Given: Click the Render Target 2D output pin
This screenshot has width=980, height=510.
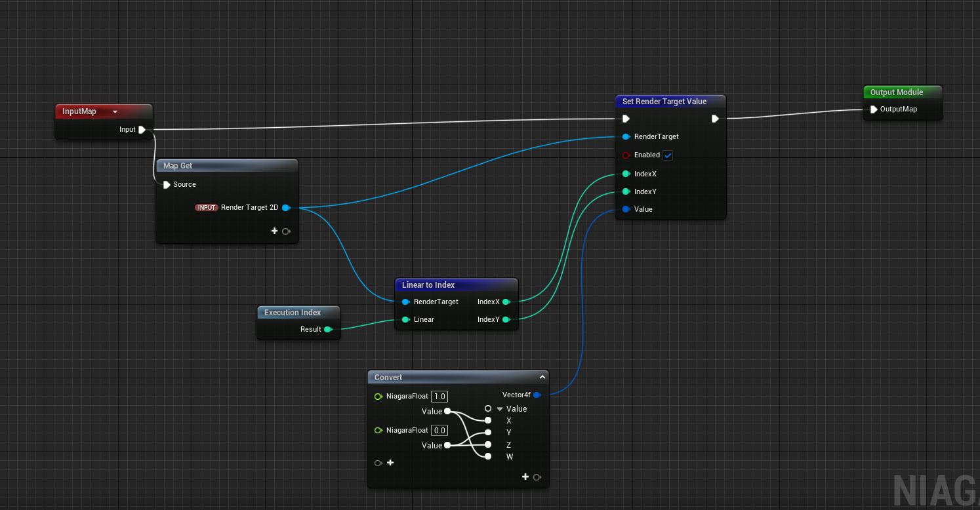Looking at the screenshot, I should 285,208.
